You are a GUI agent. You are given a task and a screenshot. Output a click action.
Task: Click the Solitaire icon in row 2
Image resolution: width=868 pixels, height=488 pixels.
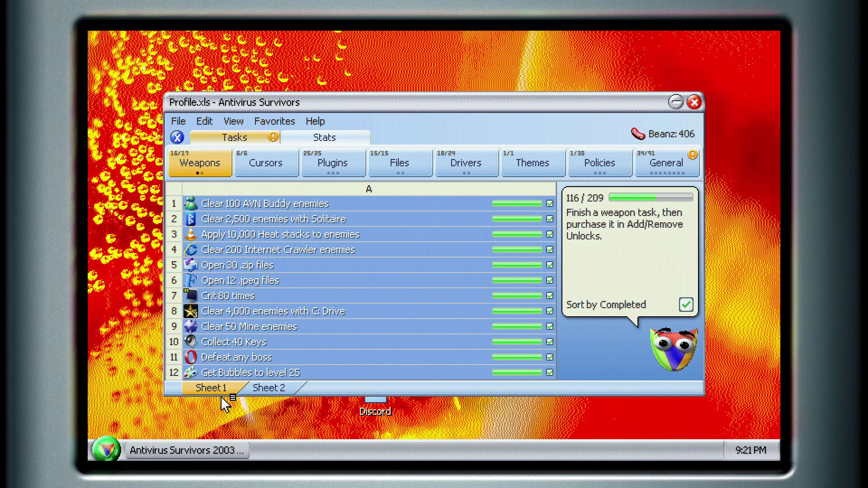coord(191,219)
